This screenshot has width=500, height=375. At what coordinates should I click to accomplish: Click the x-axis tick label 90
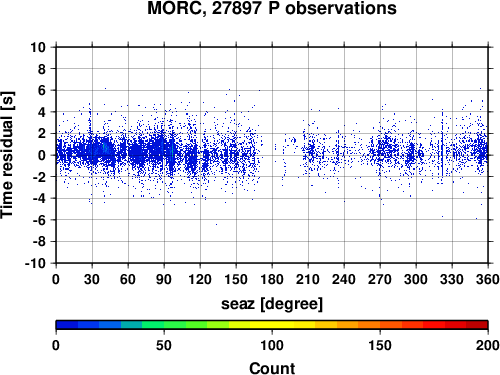point(164,279)
